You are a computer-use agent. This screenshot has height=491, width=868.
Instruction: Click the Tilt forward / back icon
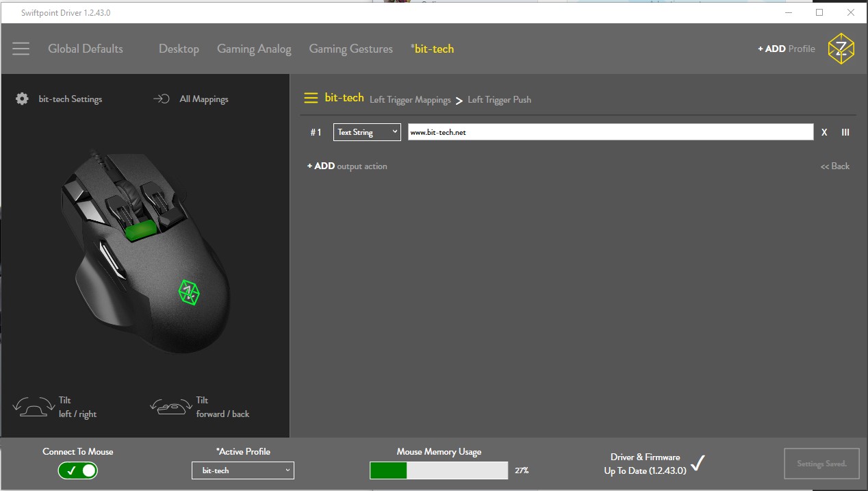(x=171, y=407)
